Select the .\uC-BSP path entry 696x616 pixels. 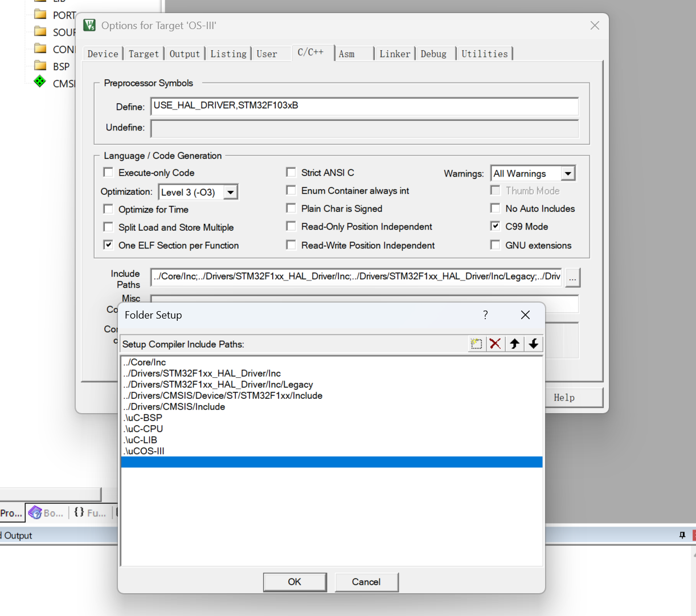(331, 418)
